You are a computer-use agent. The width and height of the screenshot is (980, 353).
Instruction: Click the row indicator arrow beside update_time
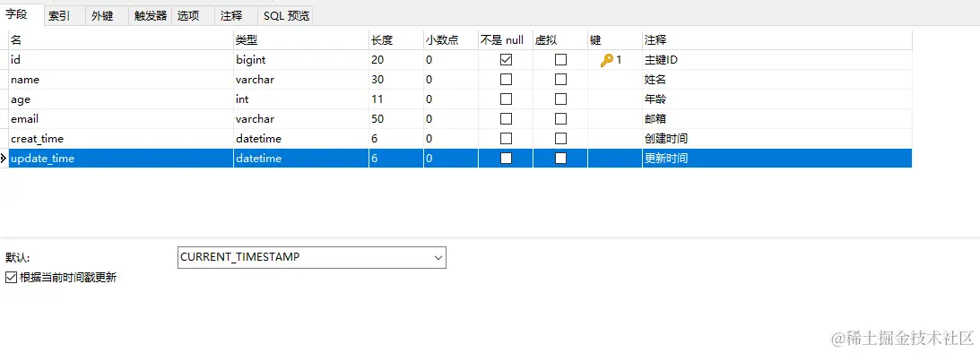(3, 158)
